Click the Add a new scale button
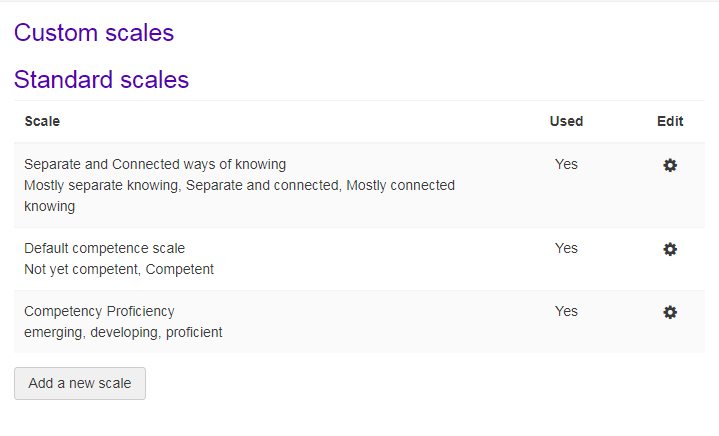 [x=80, y=383]
